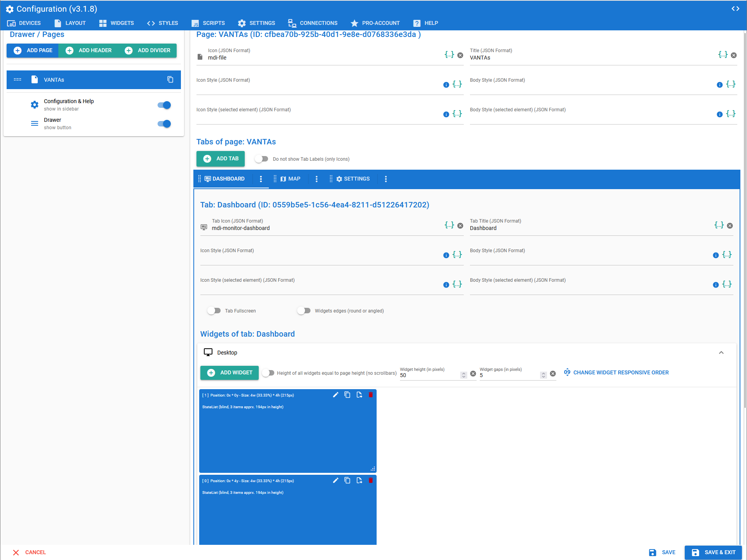This screenshot has height=560, width=747.
Task: Open the JSON editor for tab Icon Style (selected element)
Action: pos(458,284)
